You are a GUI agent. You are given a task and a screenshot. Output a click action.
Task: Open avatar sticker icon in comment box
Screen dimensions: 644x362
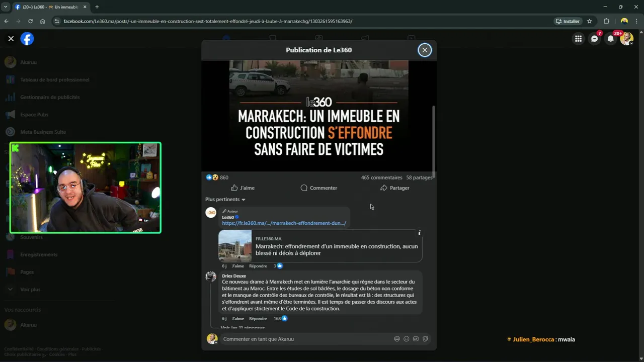[x=397, y=339]
